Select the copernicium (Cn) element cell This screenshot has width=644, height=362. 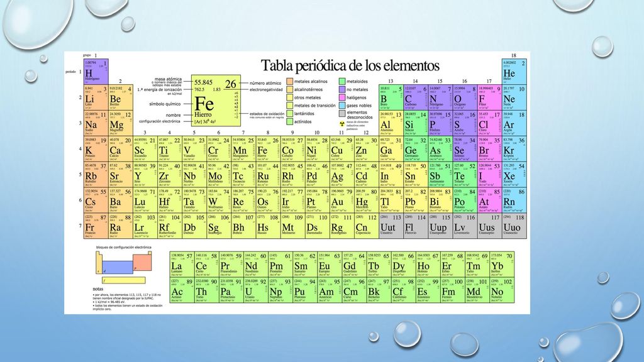(x=367, y=226)
